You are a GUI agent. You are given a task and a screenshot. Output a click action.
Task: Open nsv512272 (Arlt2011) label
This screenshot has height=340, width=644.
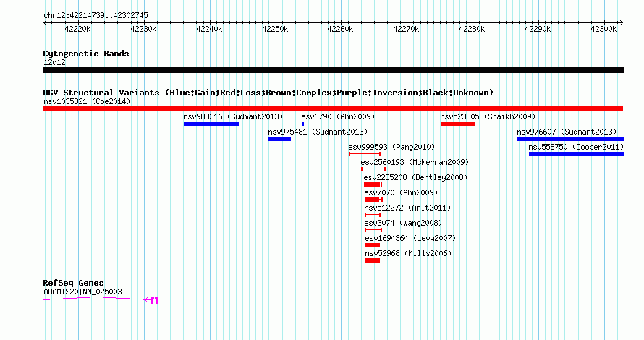point(407,208)
